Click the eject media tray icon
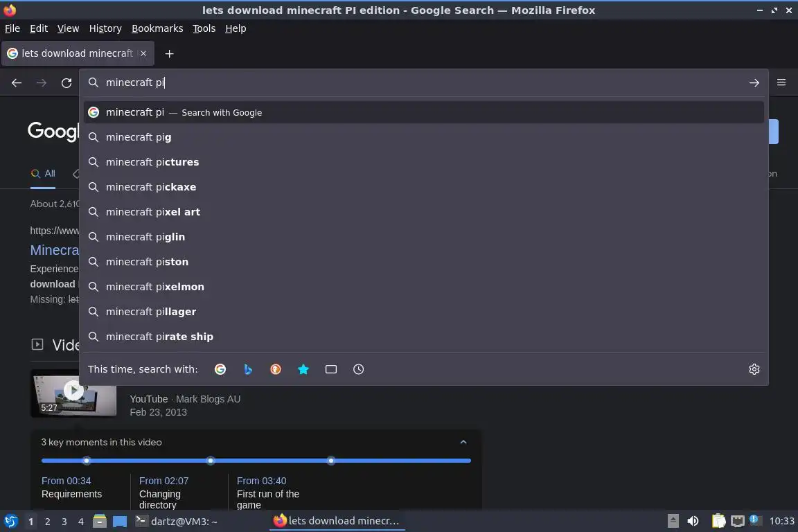Screen dimensions: 798x532 pos(673,521)
